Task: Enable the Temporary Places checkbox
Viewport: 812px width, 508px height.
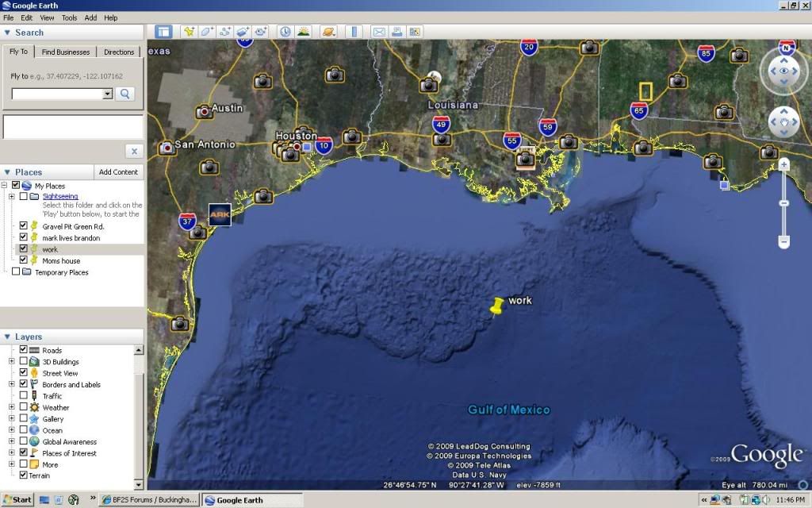Action: tap(16, 271)
